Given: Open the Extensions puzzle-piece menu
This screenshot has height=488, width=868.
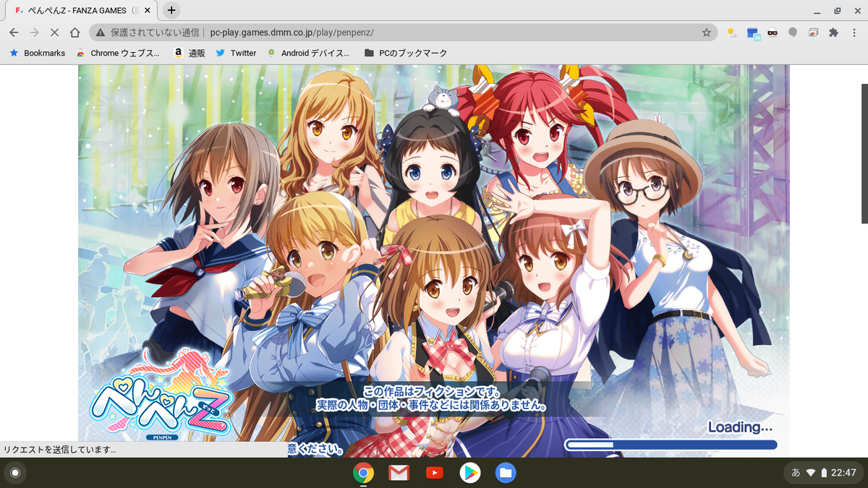Looking at the screenshot, I should (833, 33).
